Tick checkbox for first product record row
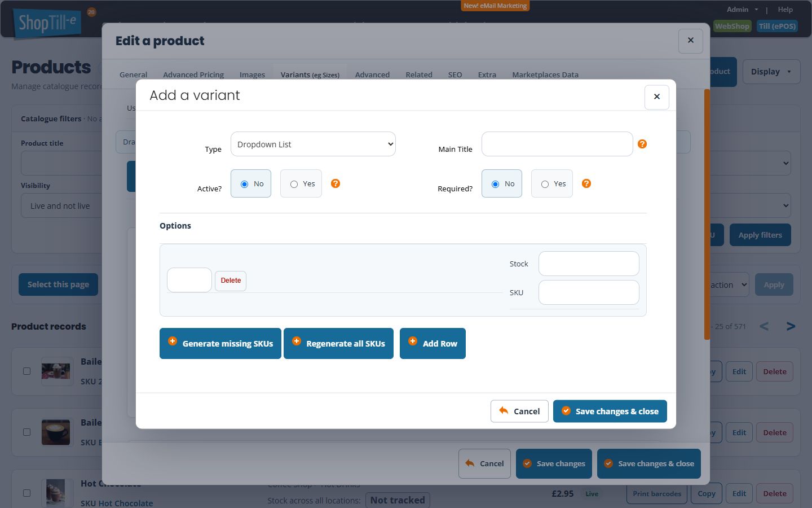 pyautogui.click(x=27, y=371)
